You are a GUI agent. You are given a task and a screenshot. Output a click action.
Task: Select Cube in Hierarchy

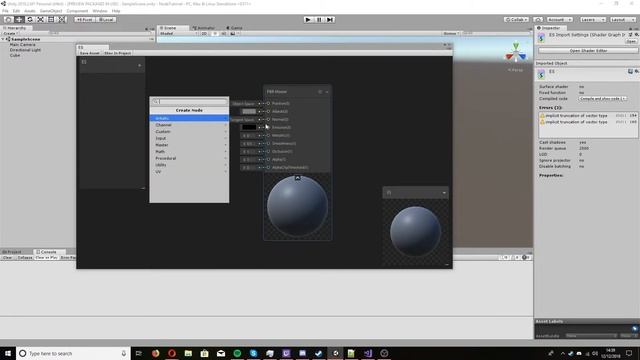tap(15, 55)
